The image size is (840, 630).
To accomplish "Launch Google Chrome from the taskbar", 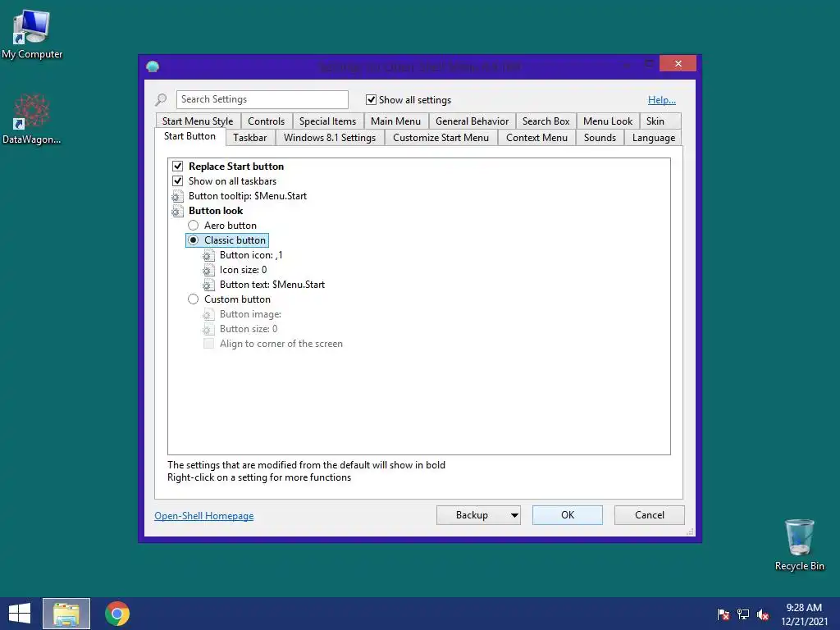I will [x=116, y=614].
